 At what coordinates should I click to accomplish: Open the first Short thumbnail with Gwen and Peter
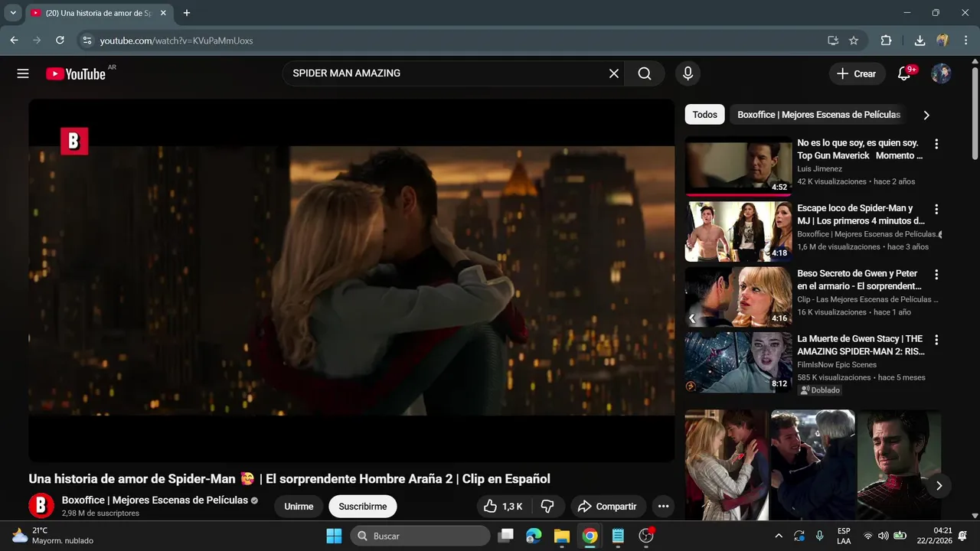pyautogui.click(x=726, y=465)
